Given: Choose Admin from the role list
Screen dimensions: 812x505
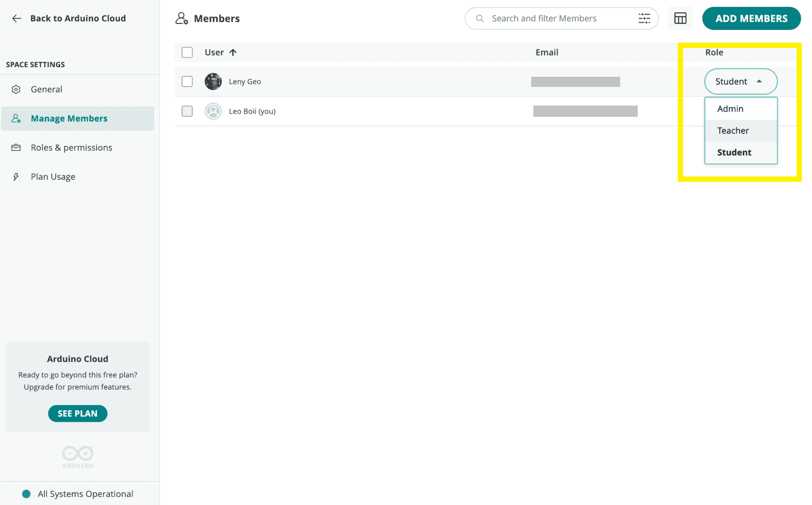Looking at the screenshot, I should tap(730, 109).
